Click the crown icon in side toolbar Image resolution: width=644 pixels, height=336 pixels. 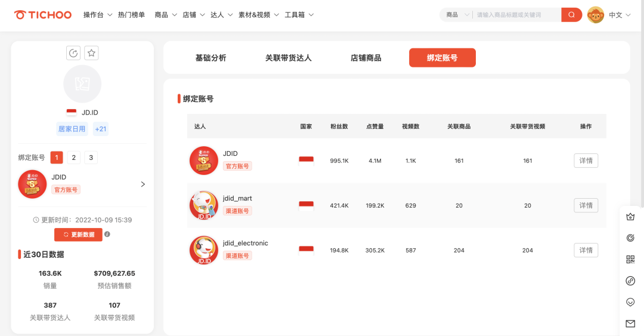click(630, 217)
